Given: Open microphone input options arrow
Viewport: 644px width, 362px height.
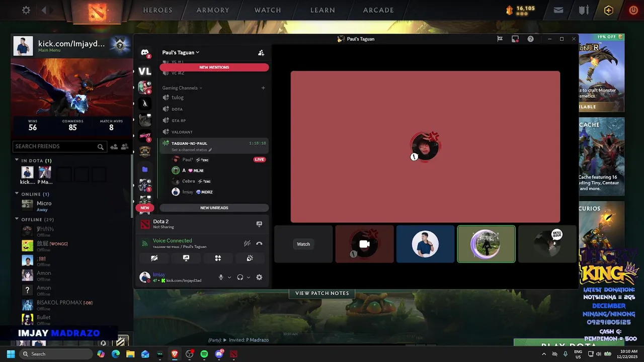Looking at the screenshot, I should (229, 277).
